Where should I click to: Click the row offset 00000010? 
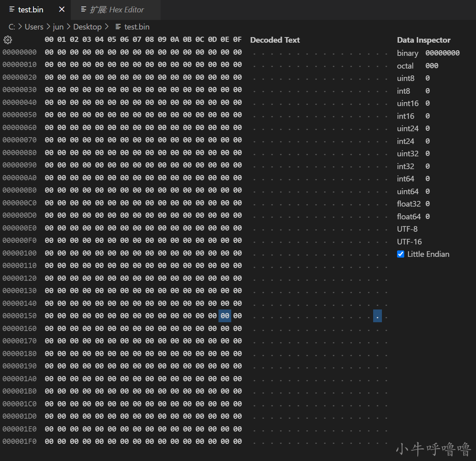[x=20, y=65]
